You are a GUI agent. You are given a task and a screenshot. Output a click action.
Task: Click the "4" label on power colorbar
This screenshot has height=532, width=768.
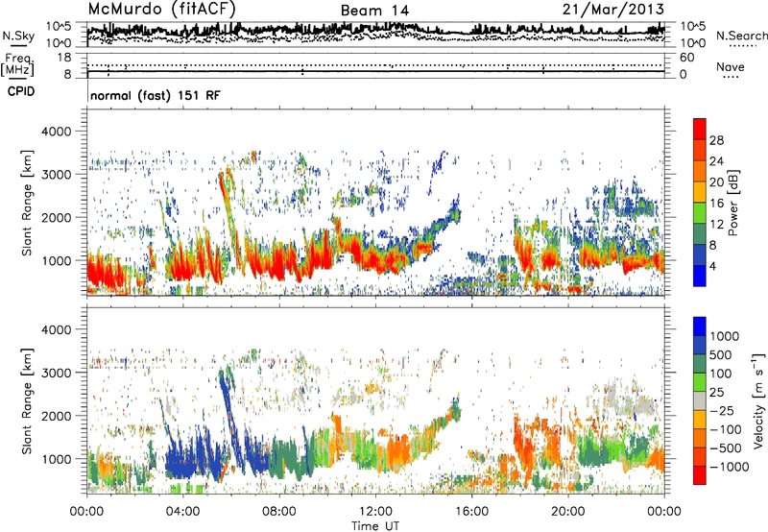click(x=713, y=267)
